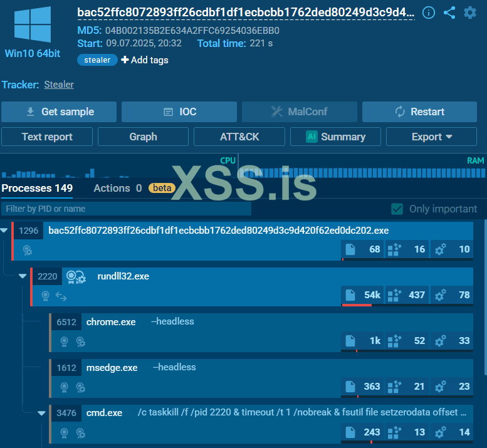
Task: Click the file icon with 243 in cmd.exe
Action: [x=350, y=432]
